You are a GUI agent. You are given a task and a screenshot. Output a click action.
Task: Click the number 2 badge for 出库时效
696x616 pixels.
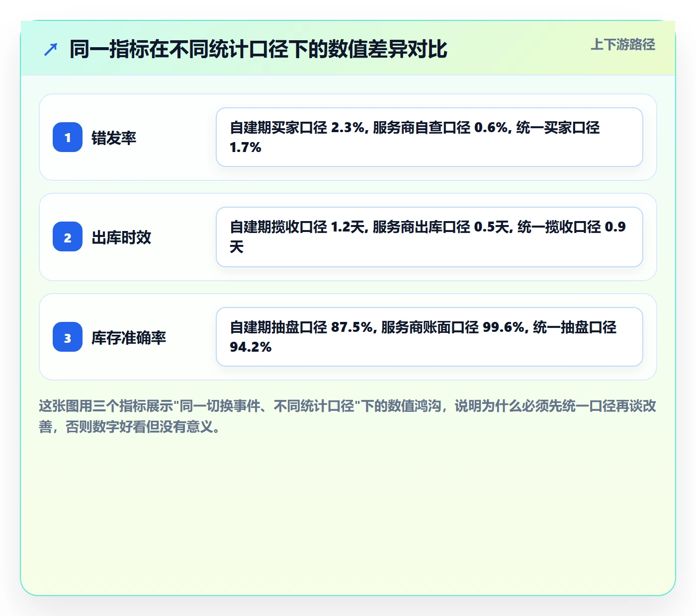(x=68, y=237)
